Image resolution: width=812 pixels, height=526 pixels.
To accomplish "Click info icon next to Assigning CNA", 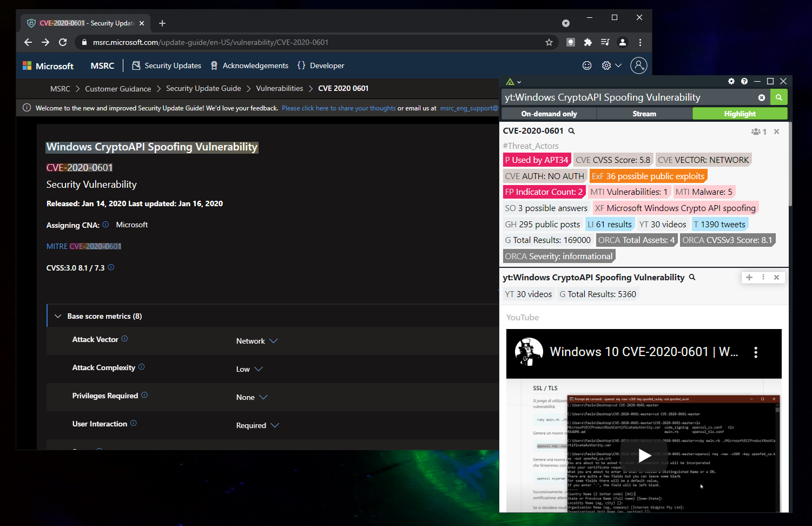I will [x=105, y=224].
